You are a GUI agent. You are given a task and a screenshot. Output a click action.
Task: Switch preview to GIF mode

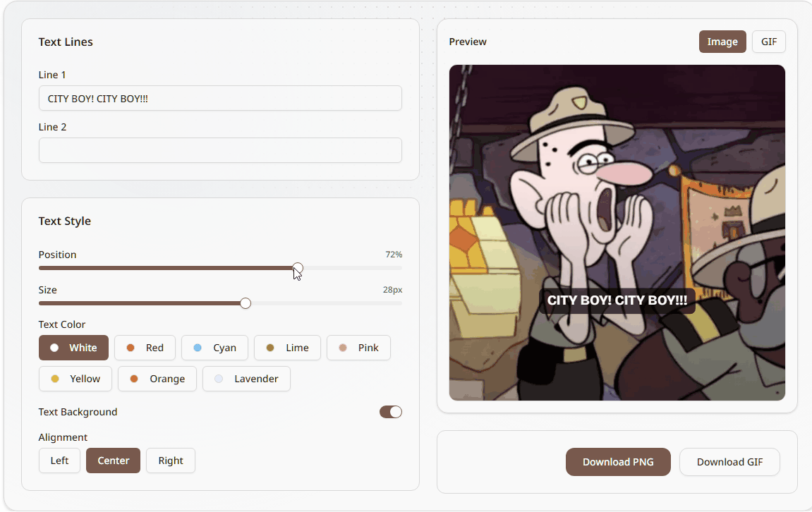pos(768,42)
